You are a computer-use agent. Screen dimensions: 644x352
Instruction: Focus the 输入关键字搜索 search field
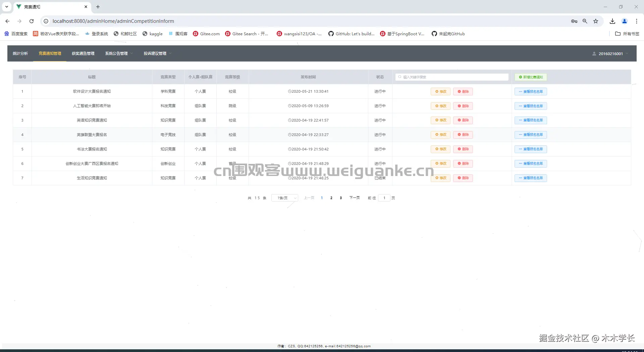click(452, 77)
